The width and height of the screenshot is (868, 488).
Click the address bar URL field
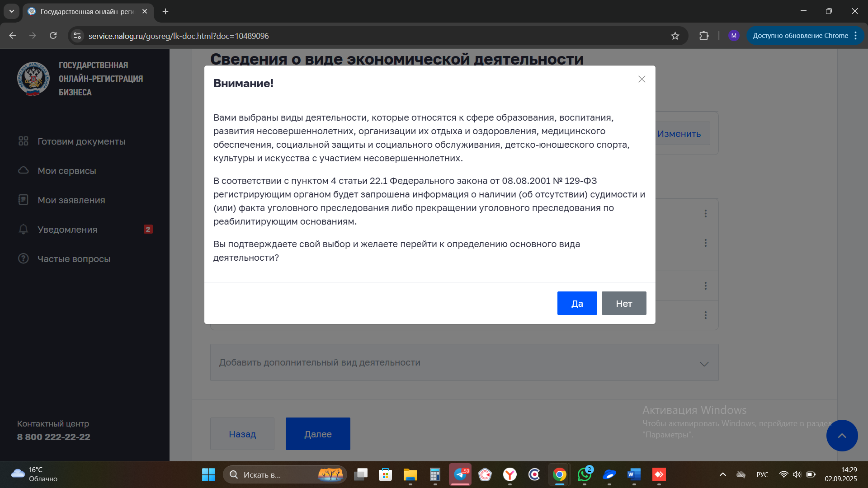pyautogui.click(x=362, y=36)
